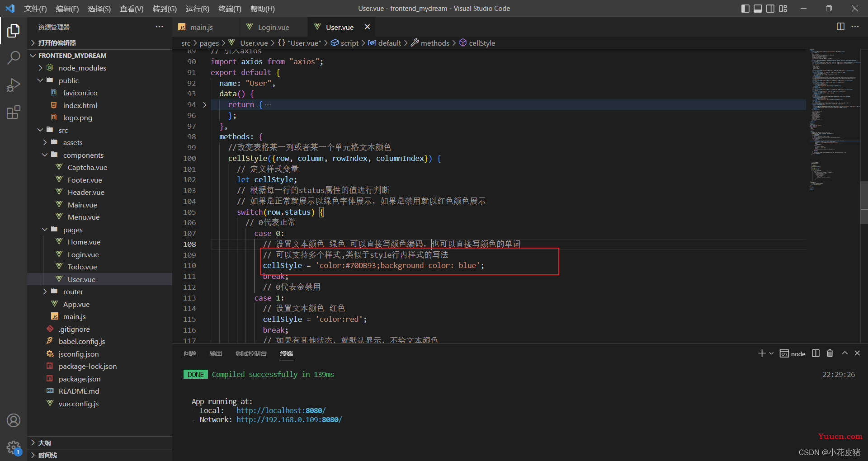This screenshot has width=868, height=461.
Task: Create a new terminal with plus icon
Action: tap(761, 353)
